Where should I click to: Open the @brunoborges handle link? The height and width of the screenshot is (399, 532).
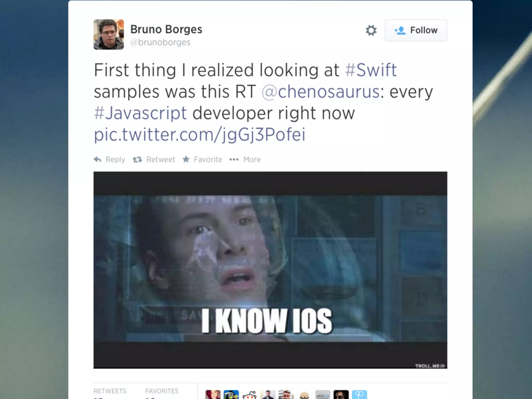tap(160, 42)
